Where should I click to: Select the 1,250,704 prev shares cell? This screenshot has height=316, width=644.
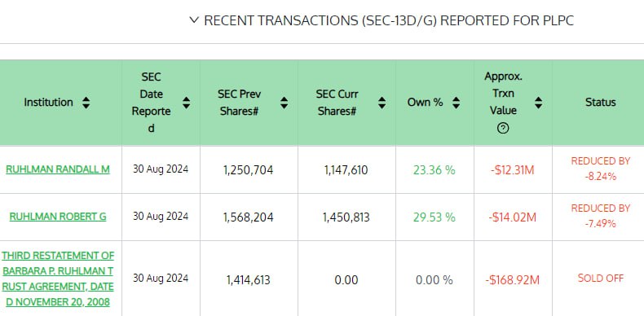248,170
